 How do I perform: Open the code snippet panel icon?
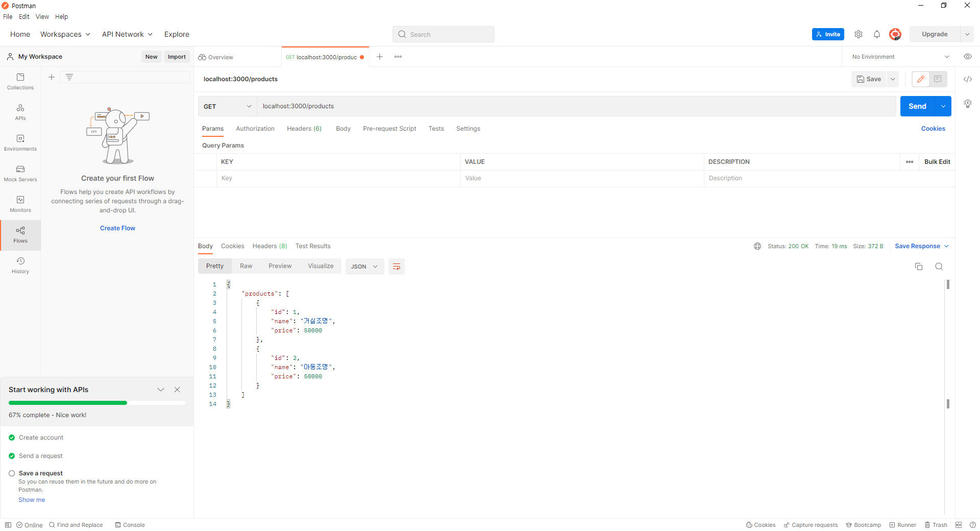(x=968, y=79)
